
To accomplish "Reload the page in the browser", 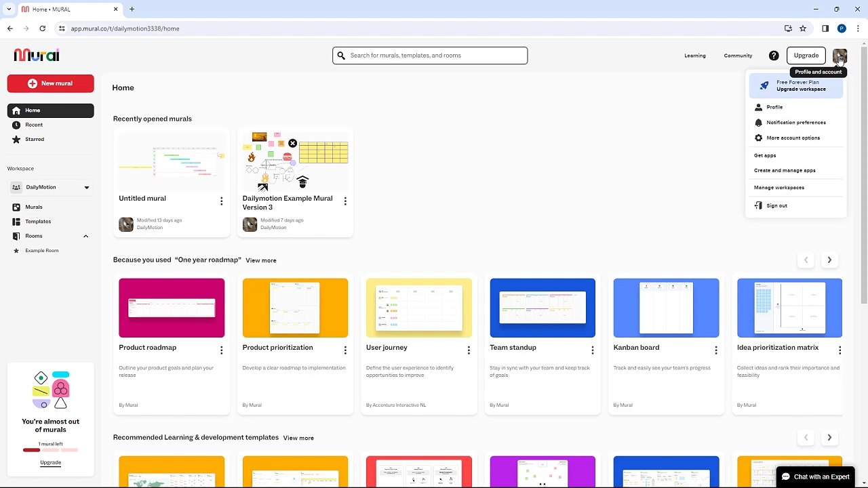I will pyautogui.click(x=42, y=28).
